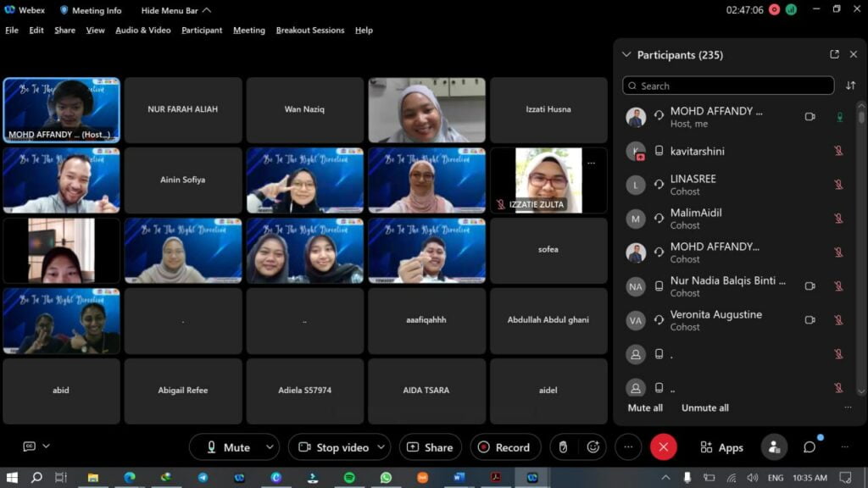The height and width of the screenshot is (488, 868).
Task: Click the raise hand gesture icon
Action: (563, 447)
